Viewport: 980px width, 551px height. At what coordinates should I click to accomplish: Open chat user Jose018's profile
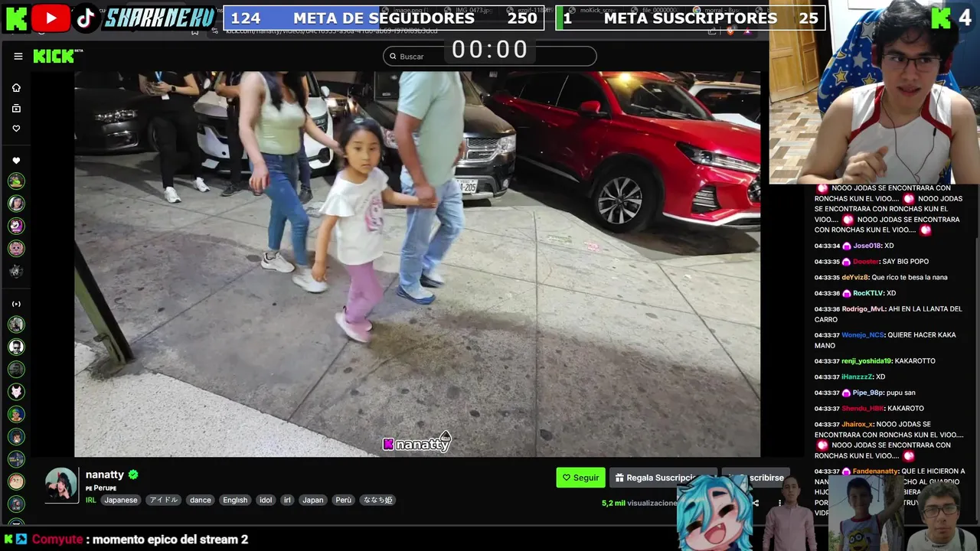[867, 246]
